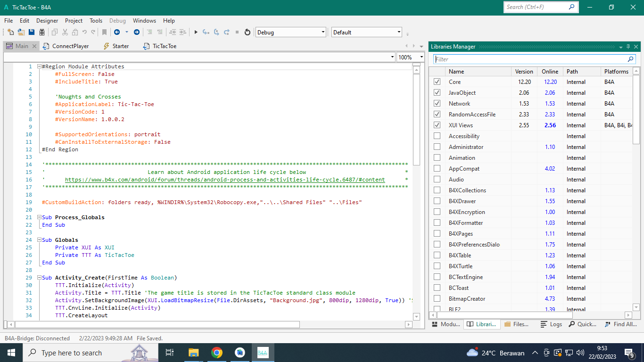The width and height of the screenshot is (644, 362).
Task: Navigate forward with blue right arrow
Action: (137, 32)
